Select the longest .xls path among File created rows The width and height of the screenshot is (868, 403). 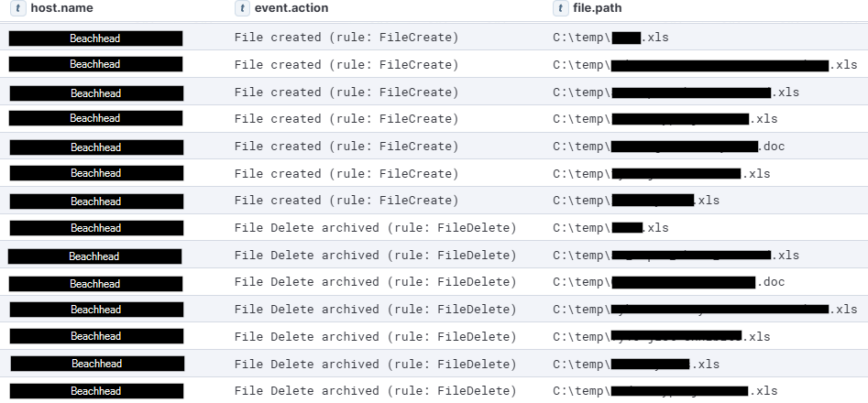coord(705,65)
